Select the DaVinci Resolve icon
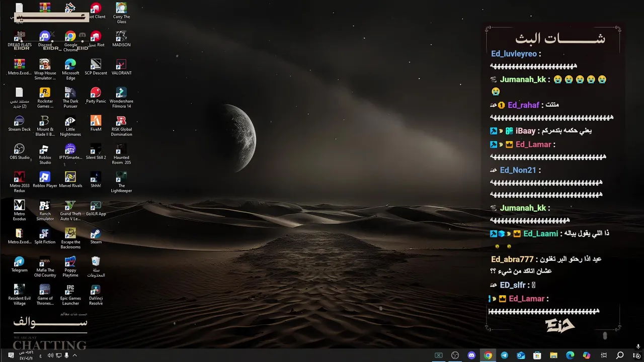 click(96, 295)
